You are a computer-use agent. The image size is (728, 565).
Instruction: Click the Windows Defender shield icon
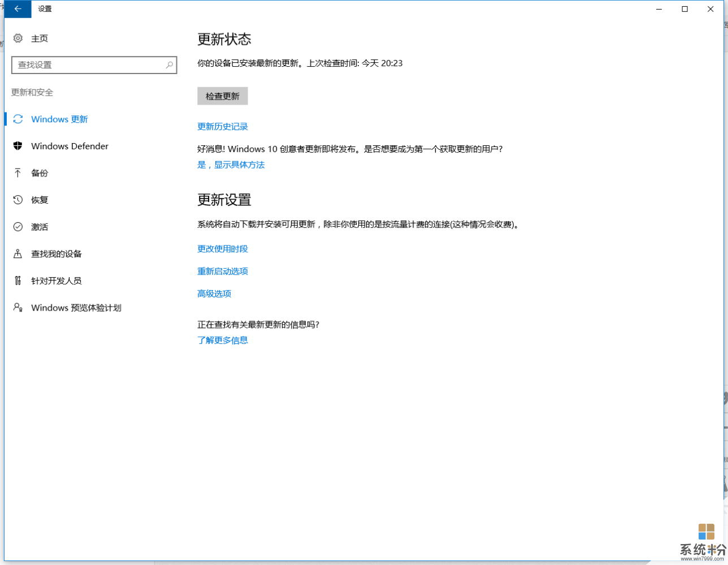pyautogui.click(x=18, y=146)
